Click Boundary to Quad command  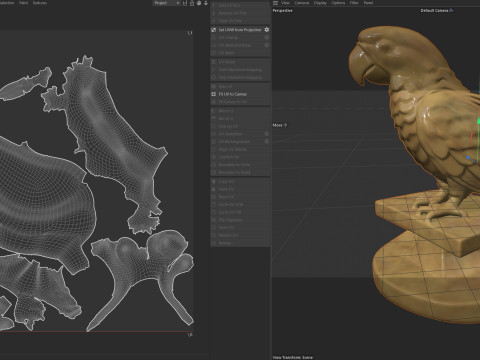click(x=240, y=172)
